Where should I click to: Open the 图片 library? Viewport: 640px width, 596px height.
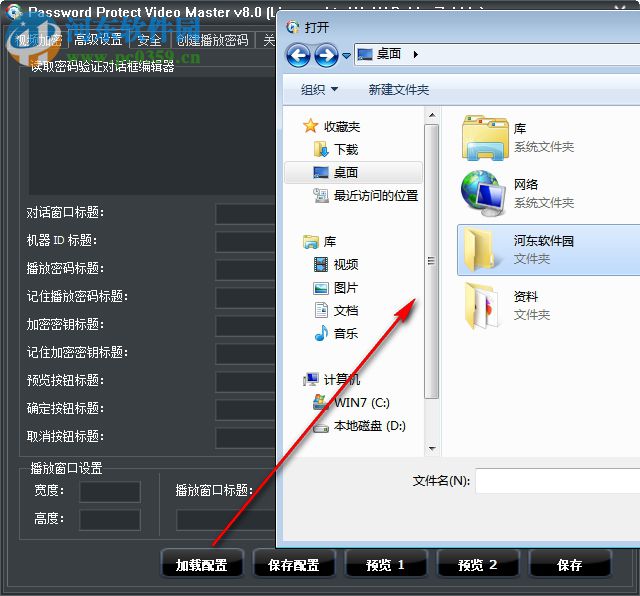(336, 288)
